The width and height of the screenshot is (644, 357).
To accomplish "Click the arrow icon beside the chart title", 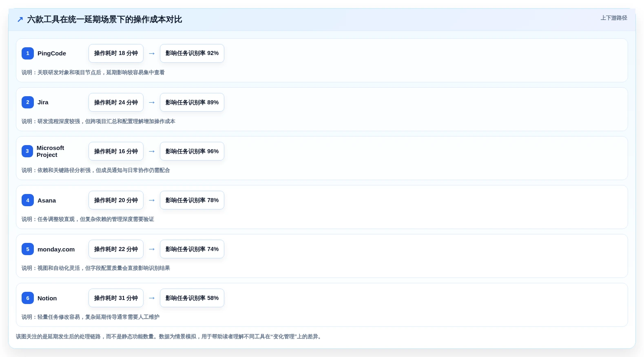I will [x=20, y=20].
